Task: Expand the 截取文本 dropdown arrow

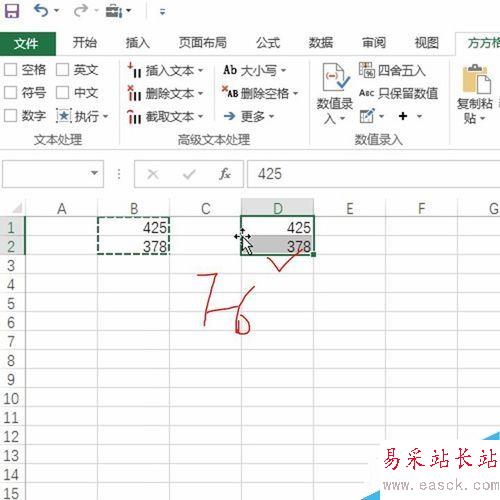Action: [200, 116]
